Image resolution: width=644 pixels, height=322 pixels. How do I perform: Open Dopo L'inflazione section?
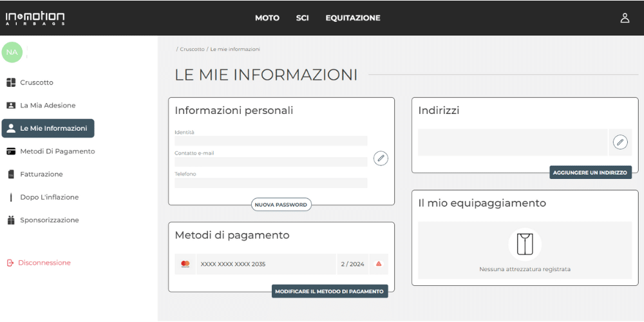50,198
